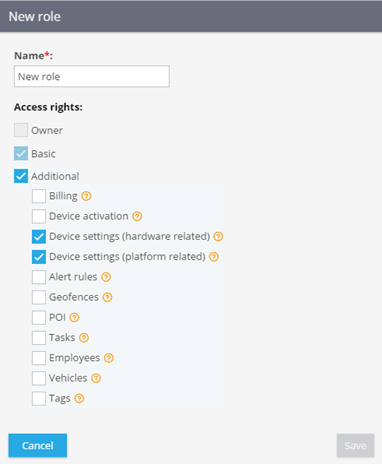Click question mark icon next to Alert rules
Viewport: 382px width, 464px height.
[106, 277]
